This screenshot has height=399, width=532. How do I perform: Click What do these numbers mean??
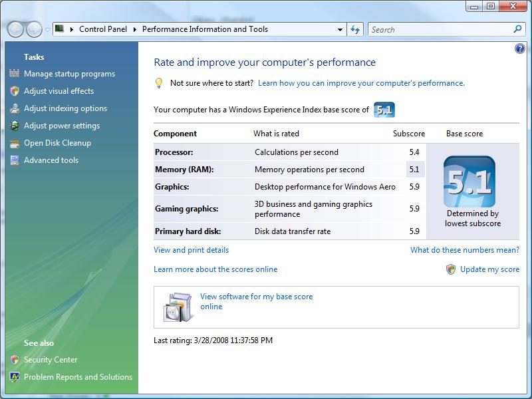tap(465, 250)
